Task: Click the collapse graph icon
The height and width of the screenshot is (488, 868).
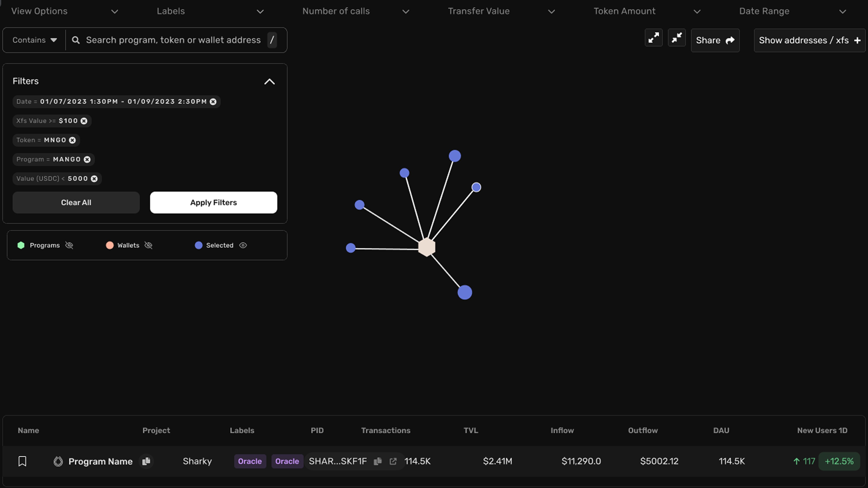Action: point(677,38)
